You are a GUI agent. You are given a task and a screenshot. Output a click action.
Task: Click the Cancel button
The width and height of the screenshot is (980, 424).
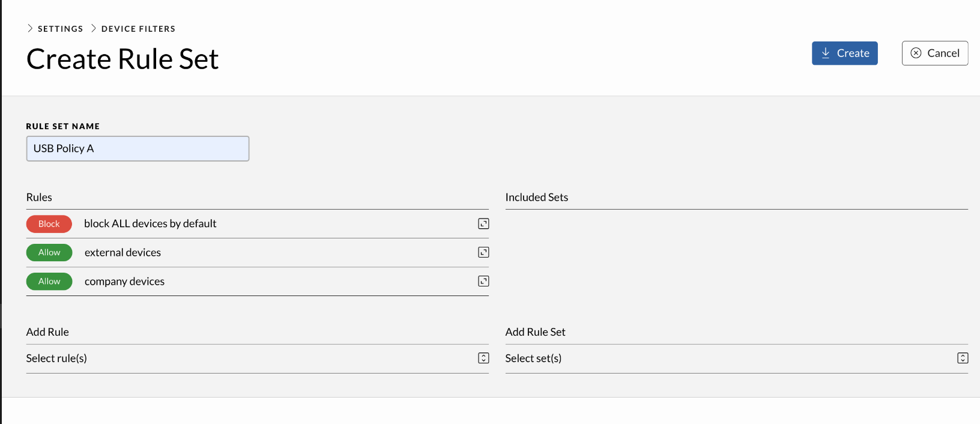click(935, 53)
